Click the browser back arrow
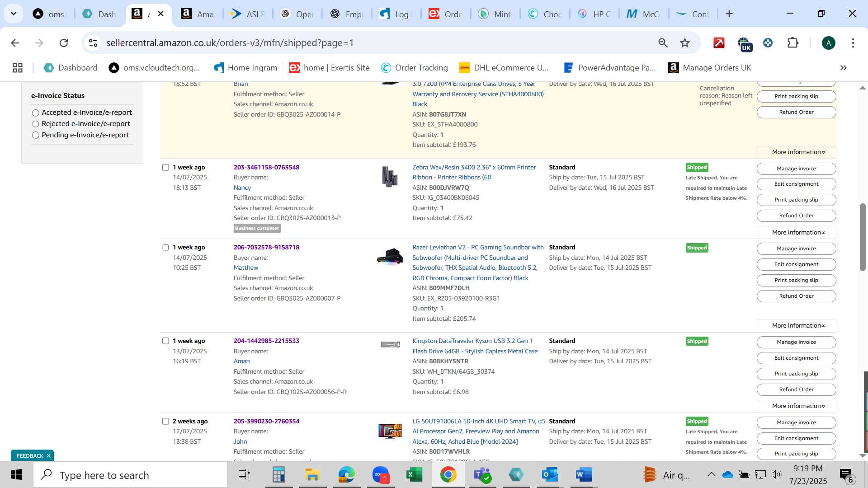868x488 pixels. (15, 43)
